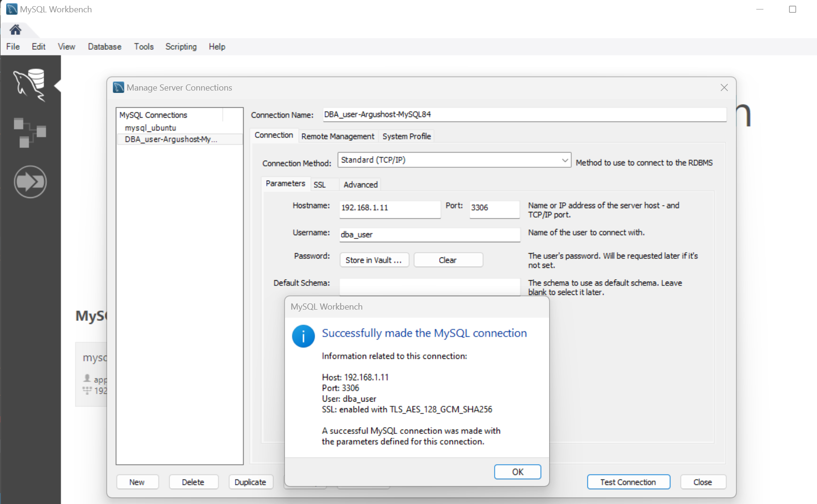
Task: Click Store in Vault button
Action: [x=374, y=260]
